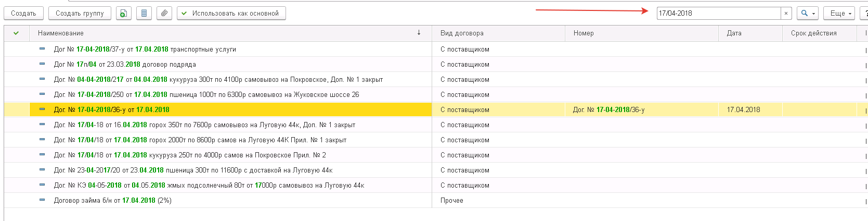Click the marker icon of highlighted 17-04-2018/36-у row
This screenshot has width=868, height=221.
click(x=42, y=109)
